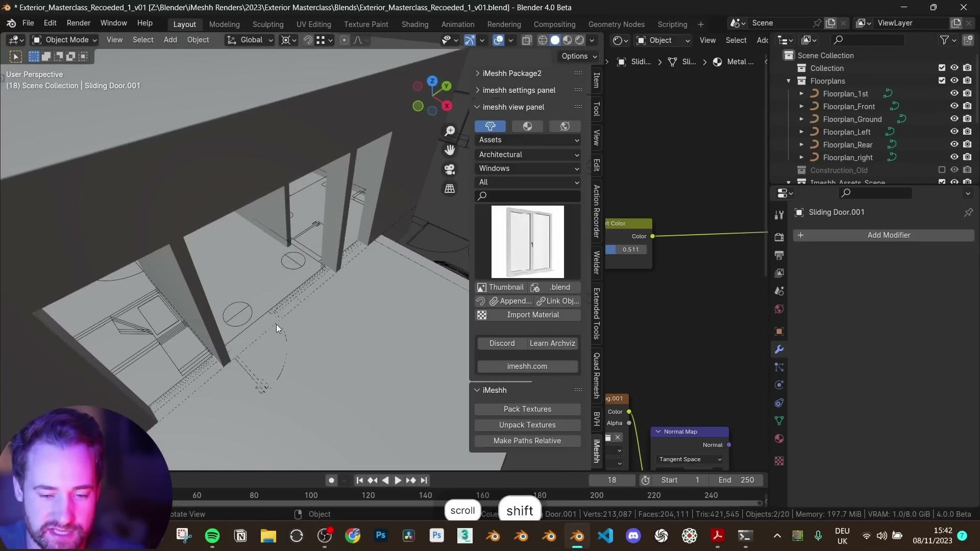Open the viewport Add menu
This screenshot has width=980, height=551.
(x=170, y=40)
